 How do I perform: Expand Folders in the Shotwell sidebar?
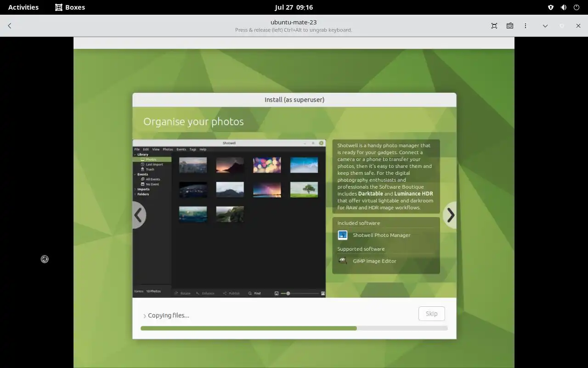click(x=135, y=194)
